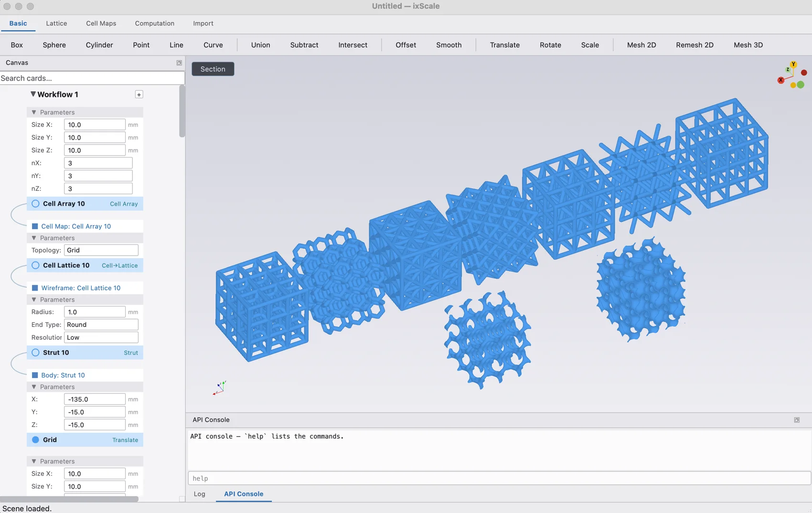Click the Remesh 2D tool
812x513 pixels.
[x=694, y=45]
